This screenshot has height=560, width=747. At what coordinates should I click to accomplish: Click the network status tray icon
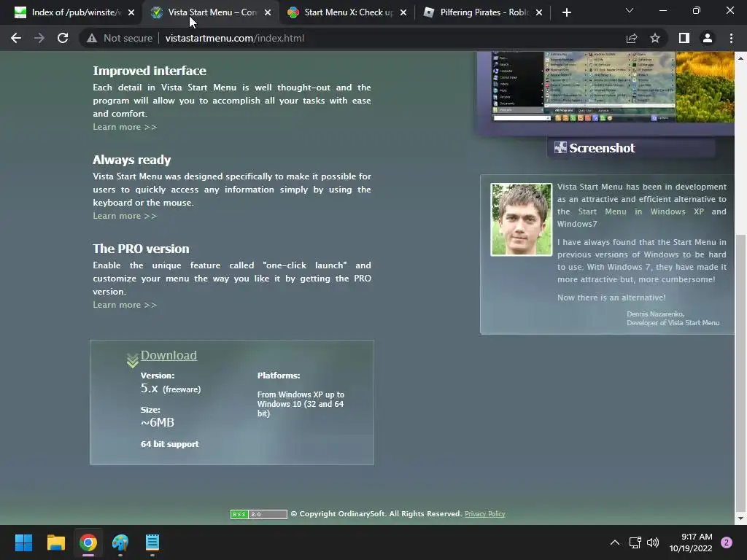635,542
